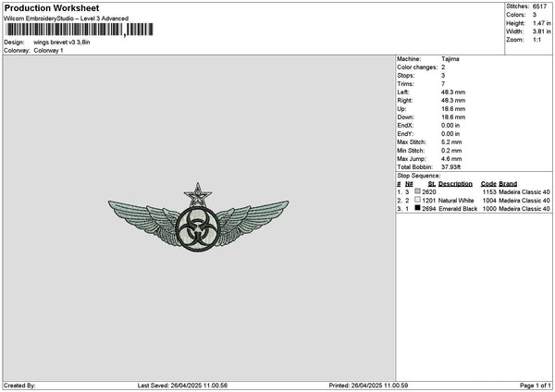
Task: Click the 'Last Saved' timestamp in footer
Action: coord(182,386)
